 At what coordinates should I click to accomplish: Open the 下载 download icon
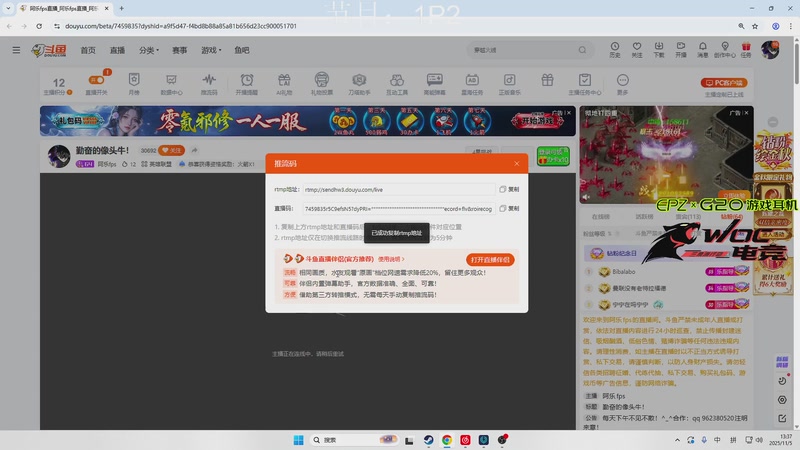coord(659,49)
